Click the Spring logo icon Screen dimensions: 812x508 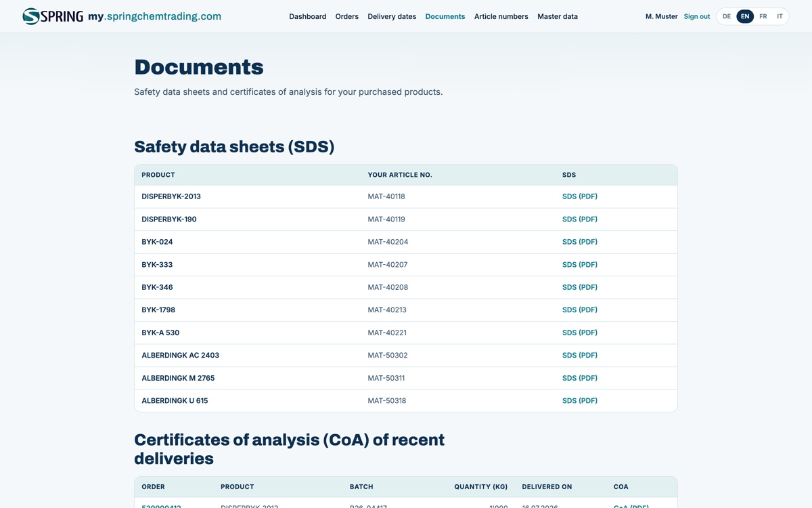pyautogui.click(x=53, y=16)
